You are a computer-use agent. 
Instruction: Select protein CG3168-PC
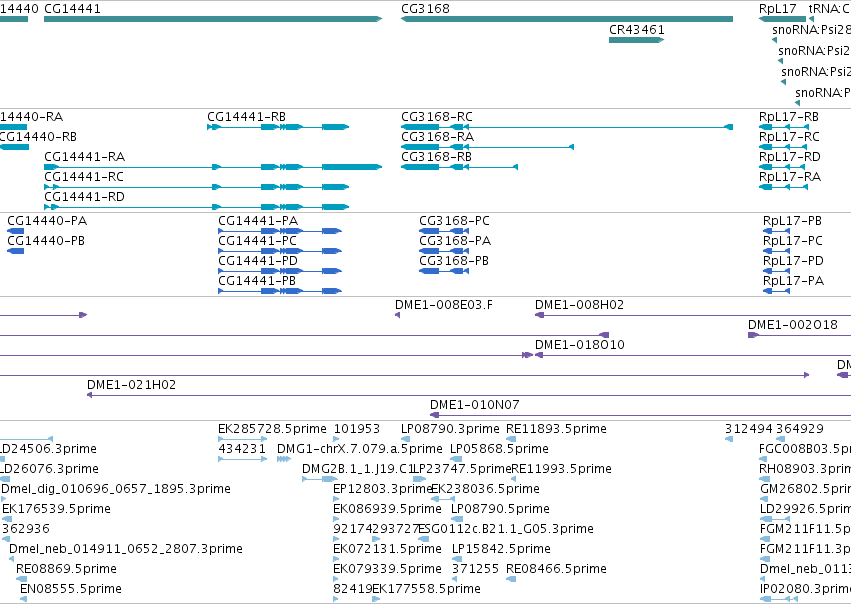click(444, 231)
